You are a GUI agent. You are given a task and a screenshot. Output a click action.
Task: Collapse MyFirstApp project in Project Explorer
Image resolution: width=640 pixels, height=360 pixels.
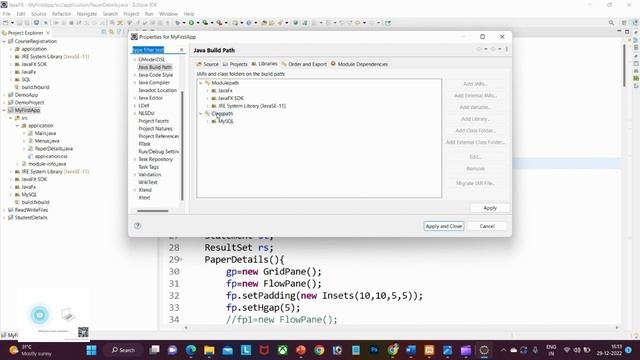pyautogui.click(x=4, y=110)
